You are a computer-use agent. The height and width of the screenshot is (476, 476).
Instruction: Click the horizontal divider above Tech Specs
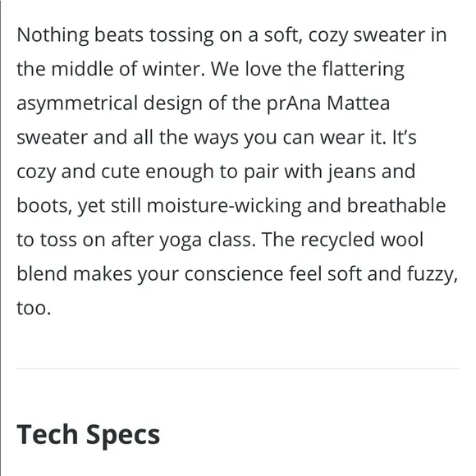click(x=238, y=368)
